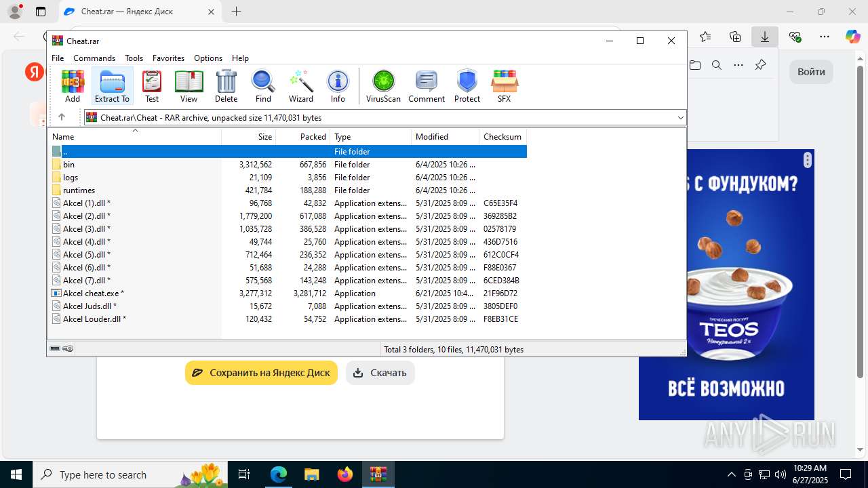The image size is (868, 488).
Task: Click the Скачать download button
Action: pos(380,373)
